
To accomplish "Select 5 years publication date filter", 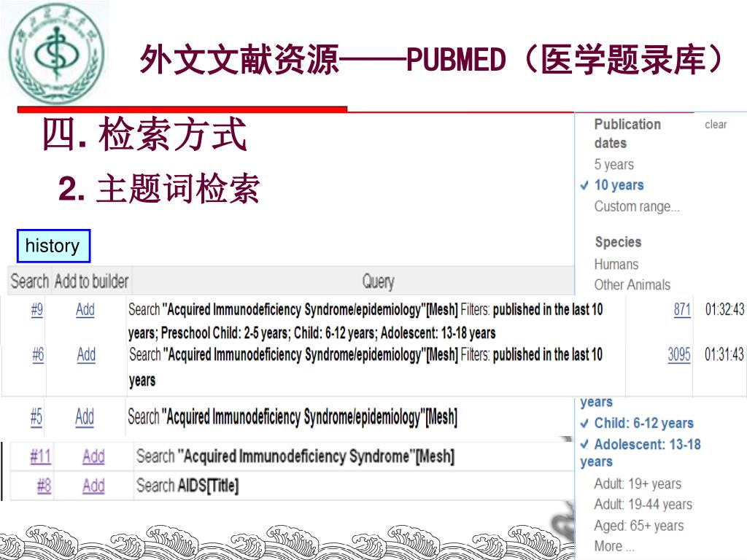I will pos(614,164).
